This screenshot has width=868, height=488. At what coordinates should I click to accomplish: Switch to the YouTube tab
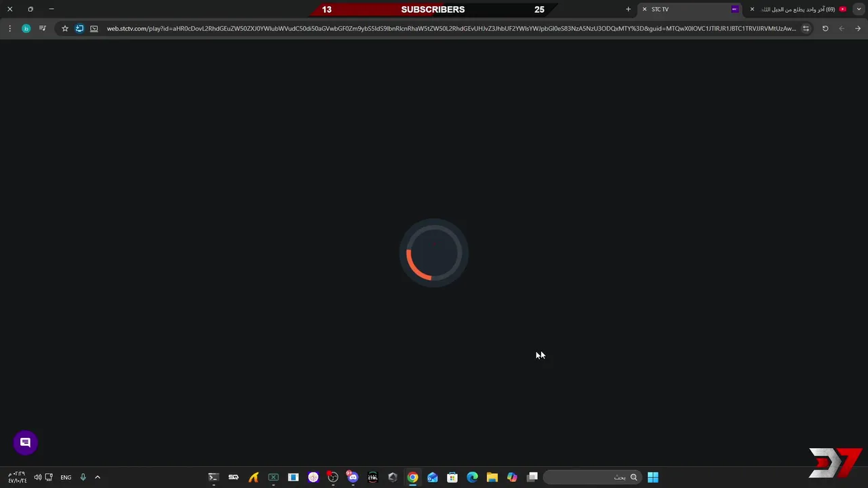click(x=797, y=9)
